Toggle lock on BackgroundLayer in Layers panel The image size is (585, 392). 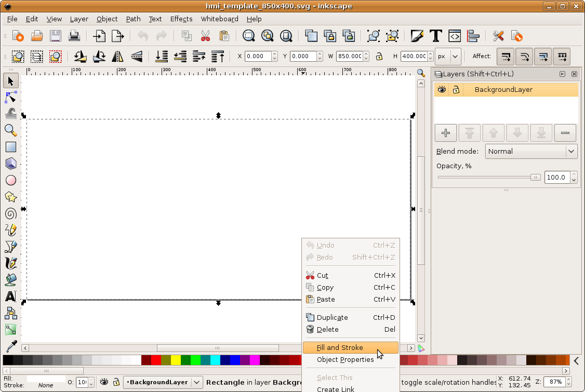(456, 90)
